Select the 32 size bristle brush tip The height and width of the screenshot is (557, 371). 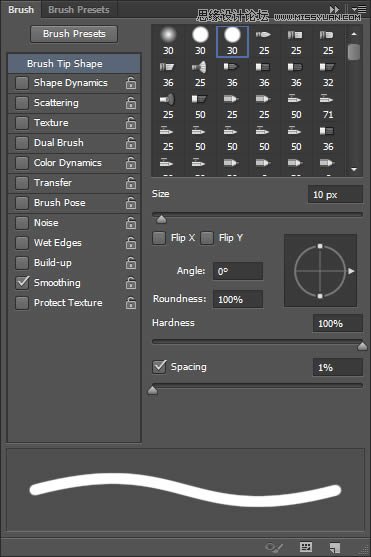coord(328,74)
